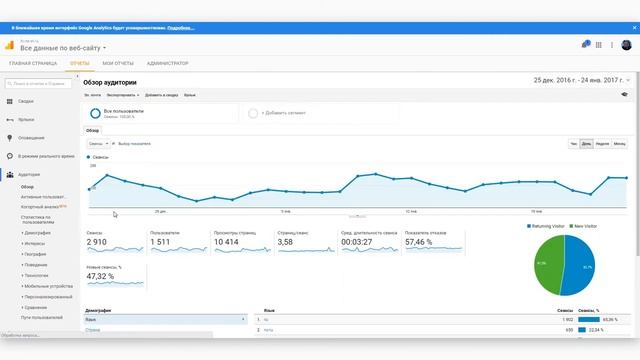Click the 1 511 Пользователи metric card
This screenshot has width=640, height=360.
click(x=178, y=242)
